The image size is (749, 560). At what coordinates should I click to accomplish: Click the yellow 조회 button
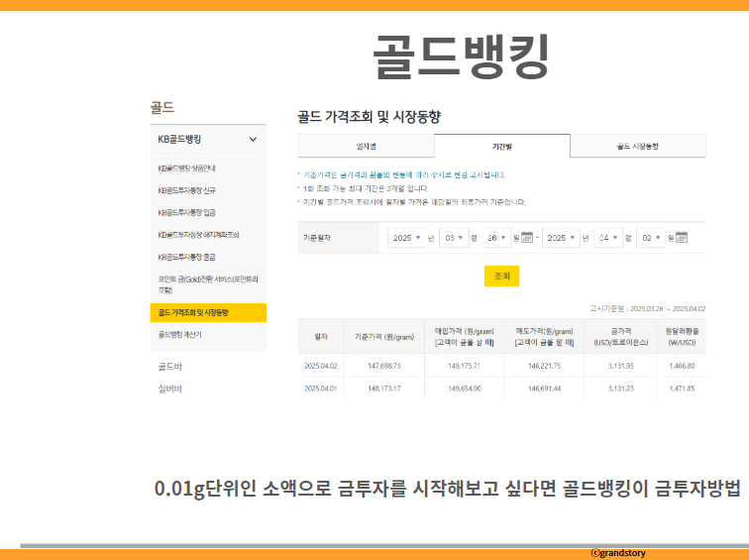(x=501, y=276)
